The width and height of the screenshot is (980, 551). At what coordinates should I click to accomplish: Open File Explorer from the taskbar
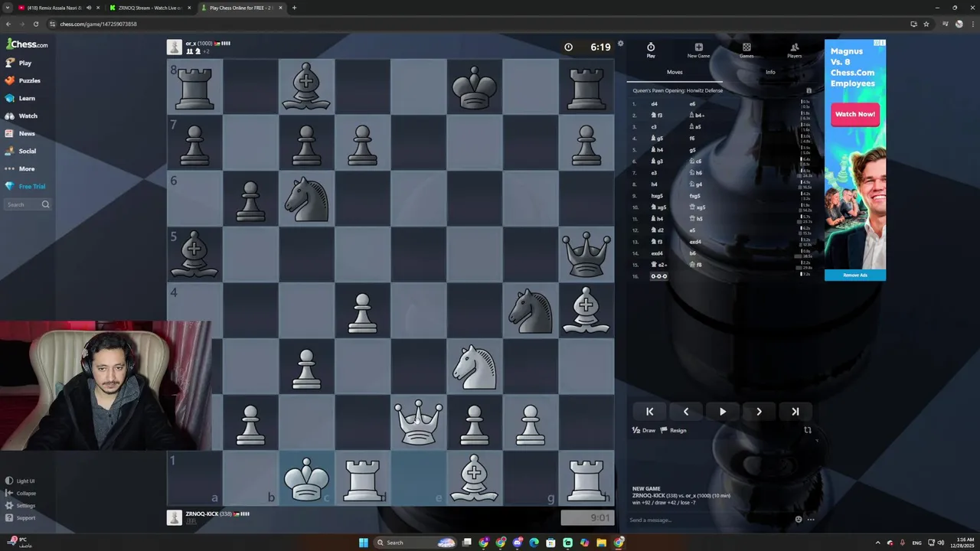tap(601, 543)
